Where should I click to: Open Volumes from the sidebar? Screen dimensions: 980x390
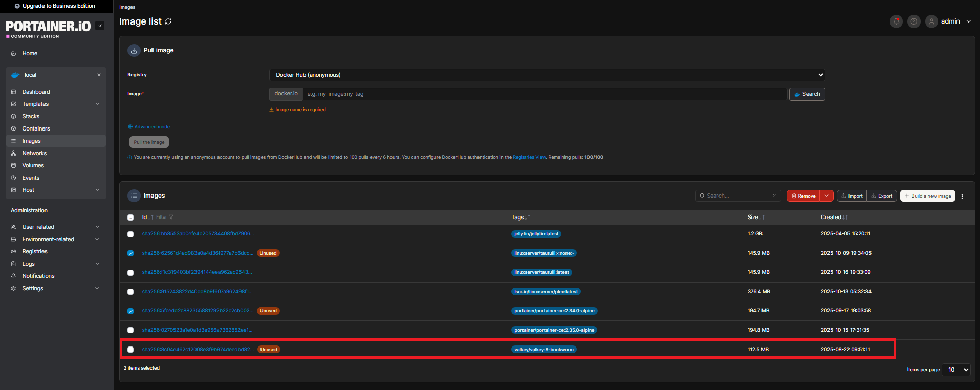[x=33, y=166]
